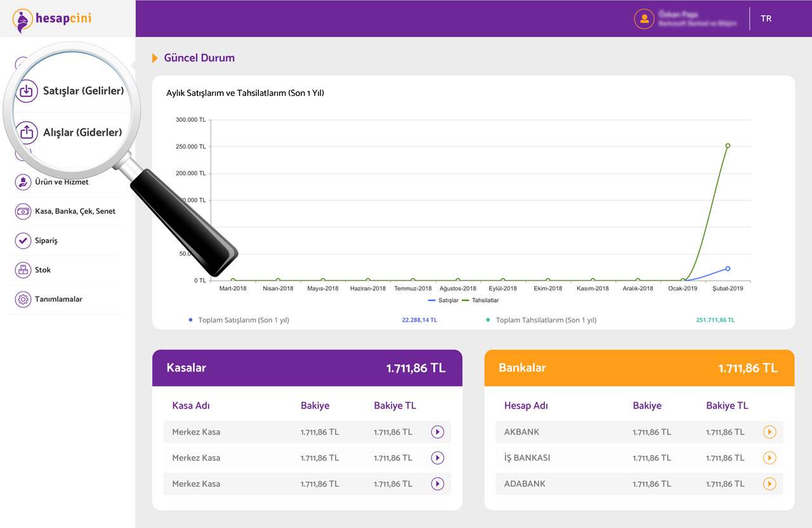Click Şubat-2019 Tahsilatlar data point

click(728, 145)
